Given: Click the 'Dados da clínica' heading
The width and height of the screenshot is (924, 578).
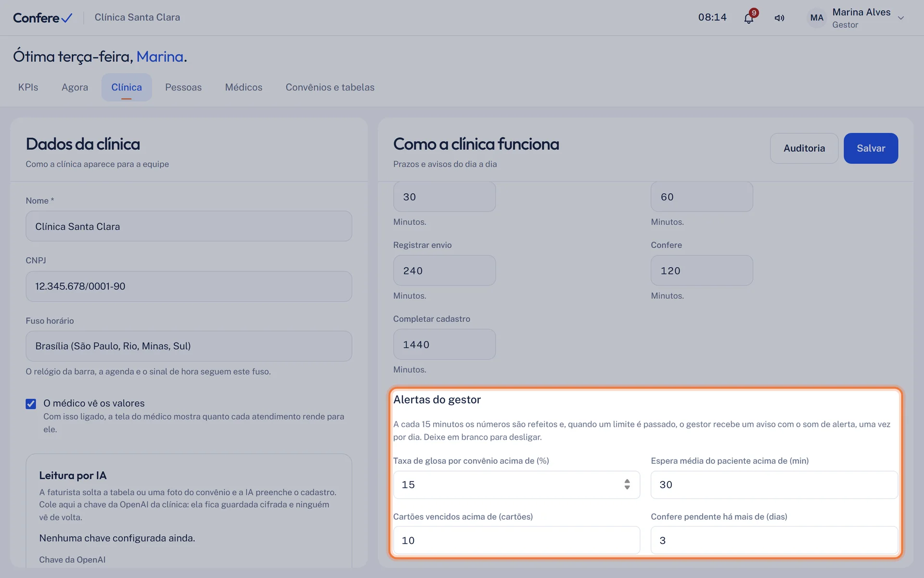Looking at the screenshot, I should tap(83, 144).
